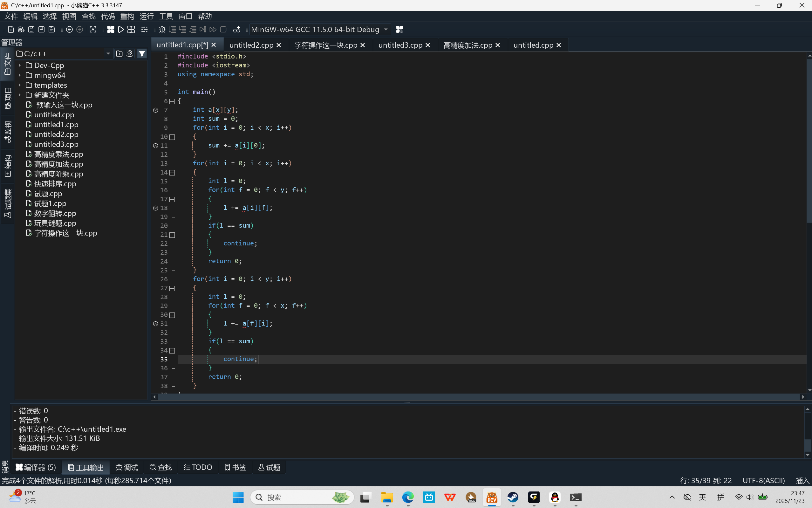
Task: Click the compile icon in toolbar
Action: (111, 30)
